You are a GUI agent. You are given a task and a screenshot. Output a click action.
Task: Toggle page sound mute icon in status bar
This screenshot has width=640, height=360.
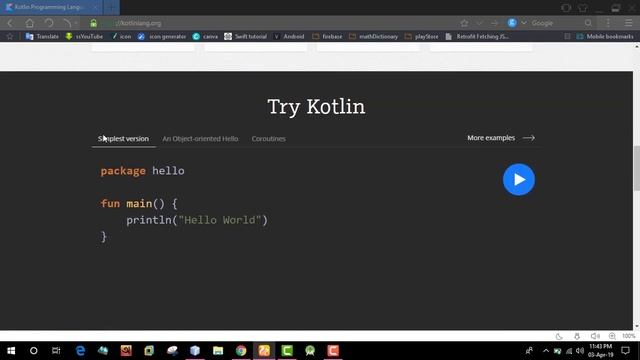pos(595,336)
